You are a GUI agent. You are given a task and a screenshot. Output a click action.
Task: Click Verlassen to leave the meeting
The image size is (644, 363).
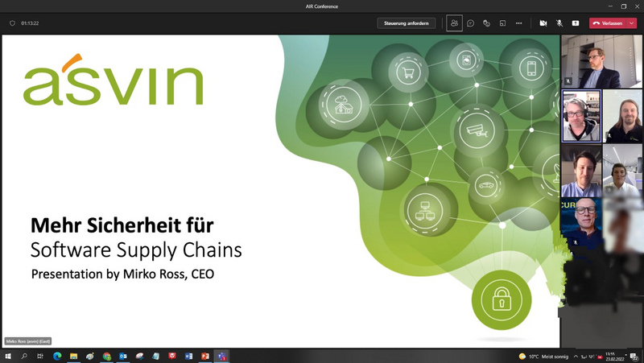point(608,23)
